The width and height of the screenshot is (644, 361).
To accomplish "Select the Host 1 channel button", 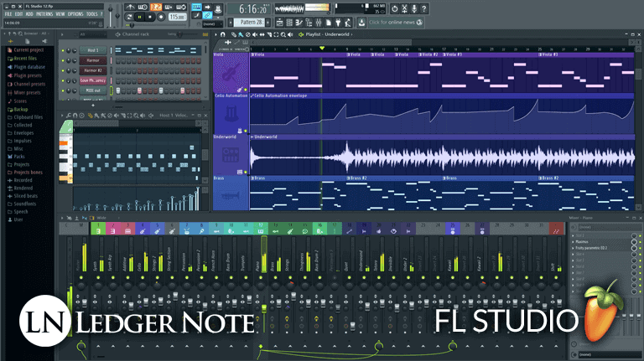I will click(93, 50).
